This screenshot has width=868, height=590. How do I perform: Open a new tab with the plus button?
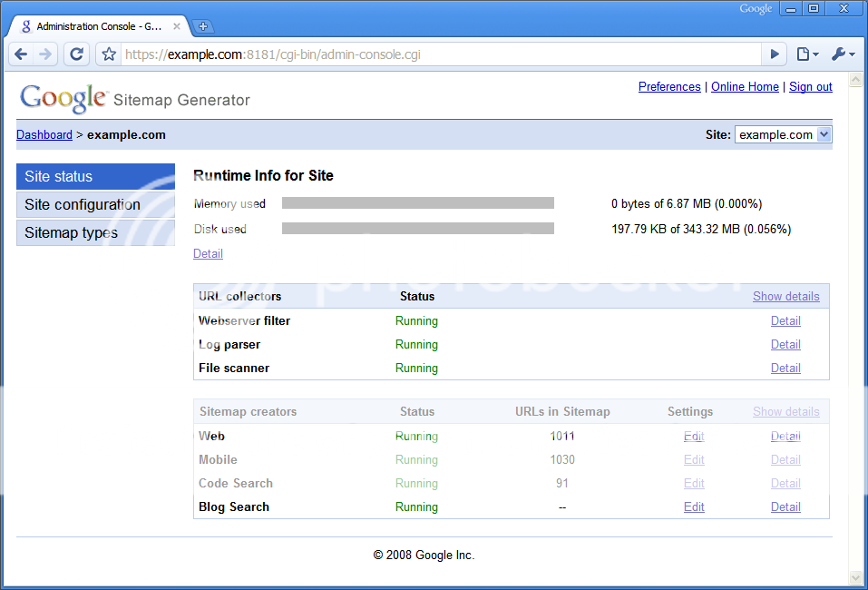pyautogui.click(x=202, y=26)
